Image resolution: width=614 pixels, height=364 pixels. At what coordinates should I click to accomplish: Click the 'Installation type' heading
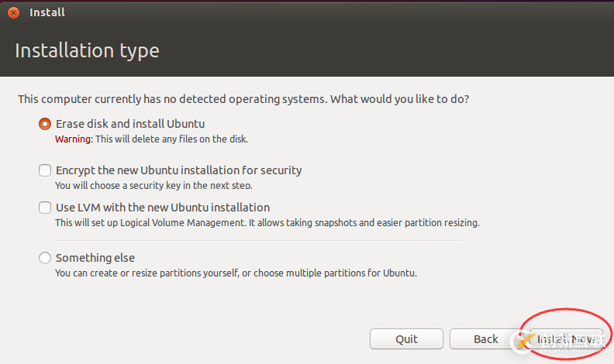tap(87, 51)
